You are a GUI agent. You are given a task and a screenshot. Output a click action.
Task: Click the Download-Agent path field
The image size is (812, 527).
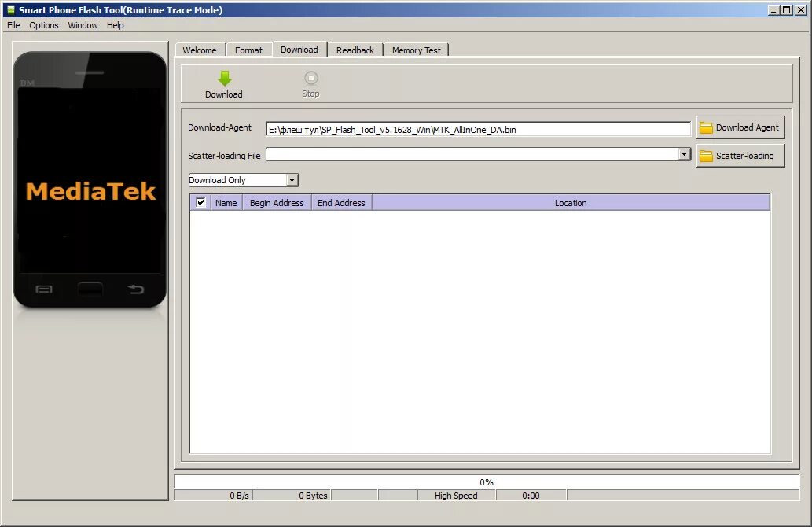click(x=478, y=130)
